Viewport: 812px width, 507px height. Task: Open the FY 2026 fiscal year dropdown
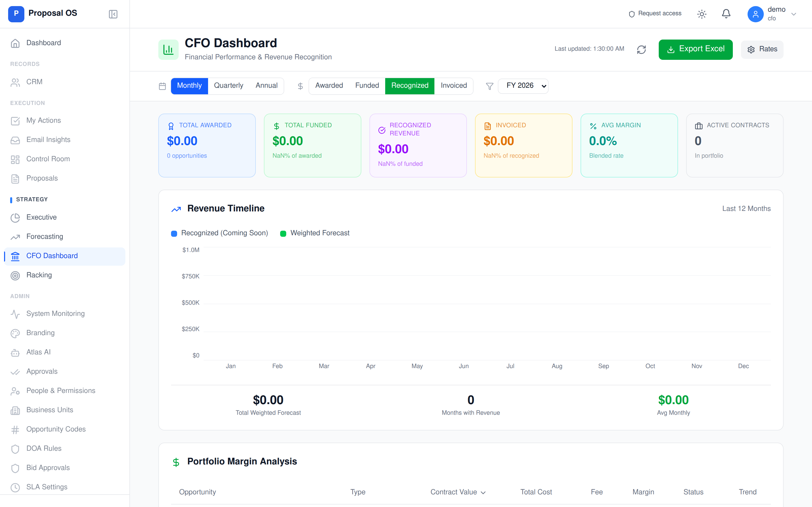523,86
